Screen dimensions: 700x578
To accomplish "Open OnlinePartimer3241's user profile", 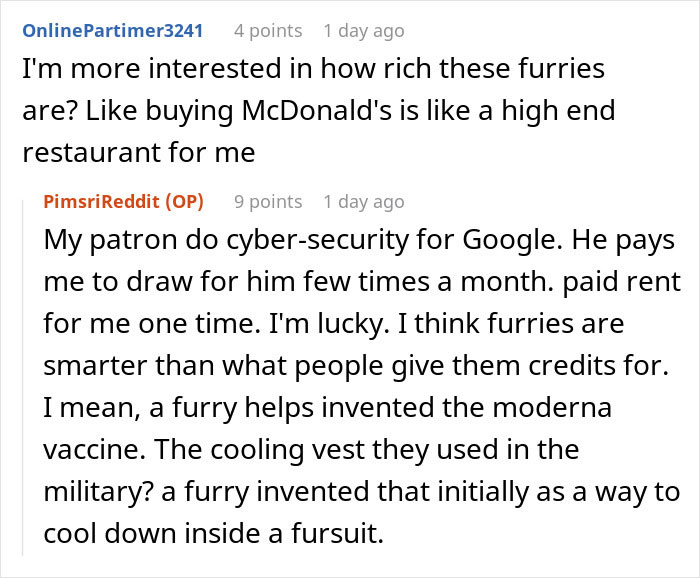I will [x=112, y=30].
